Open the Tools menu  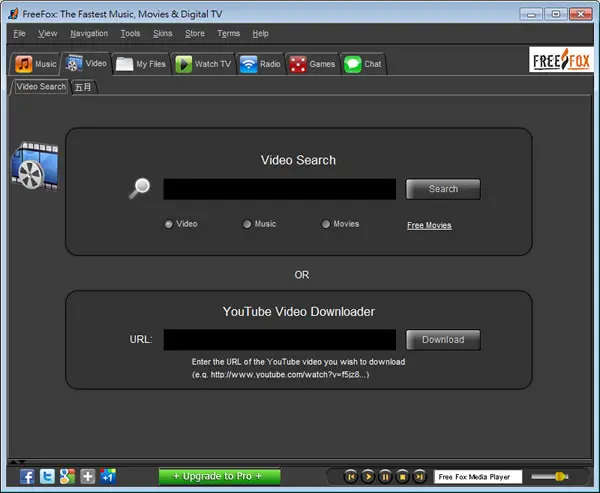(130, 34)
